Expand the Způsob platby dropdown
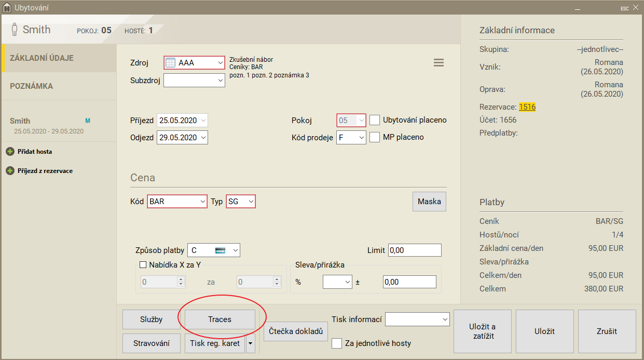This screenshot has width=644, height=360. (x=213, y=250)
